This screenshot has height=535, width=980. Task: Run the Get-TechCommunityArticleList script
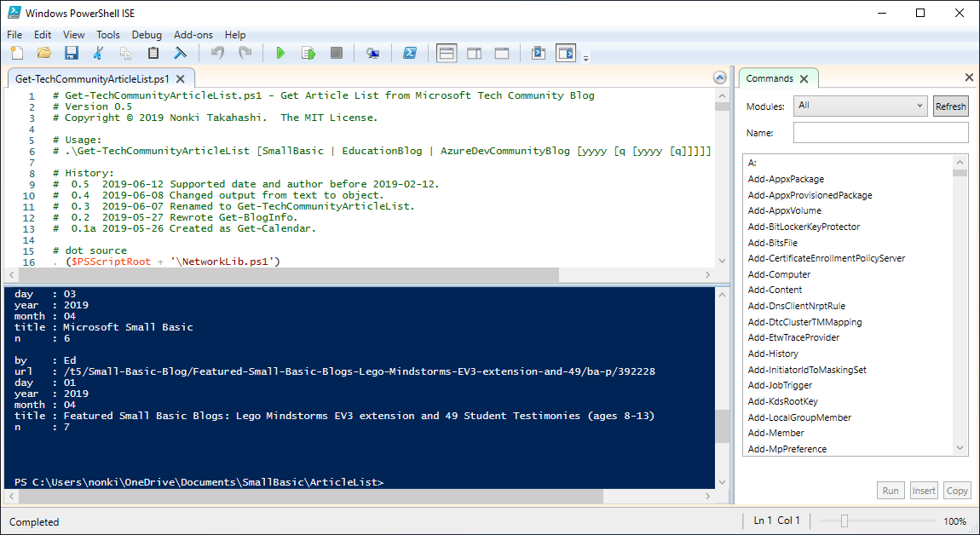click(280, 52)
